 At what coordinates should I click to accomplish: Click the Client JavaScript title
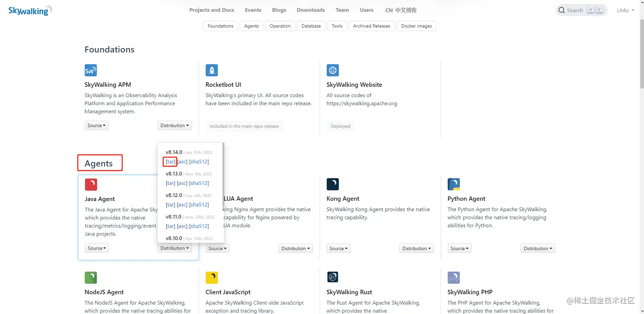pyautogui.click(x=228, y=292)
